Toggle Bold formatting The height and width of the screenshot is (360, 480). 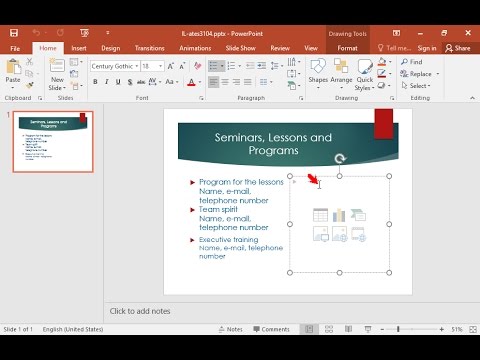click(x=95, y=82)
